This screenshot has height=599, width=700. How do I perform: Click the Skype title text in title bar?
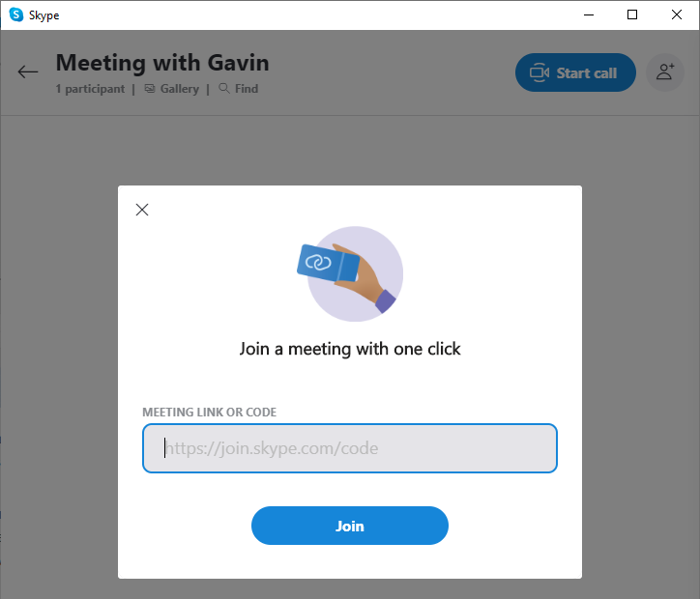44,14
